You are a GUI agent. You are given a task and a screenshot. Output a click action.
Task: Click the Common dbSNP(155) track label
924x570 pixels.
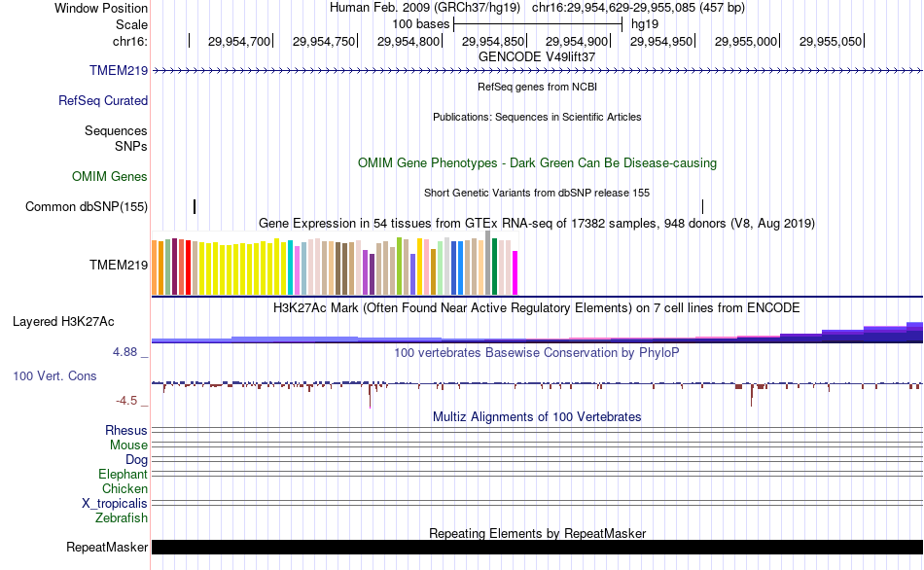point(87,206)
